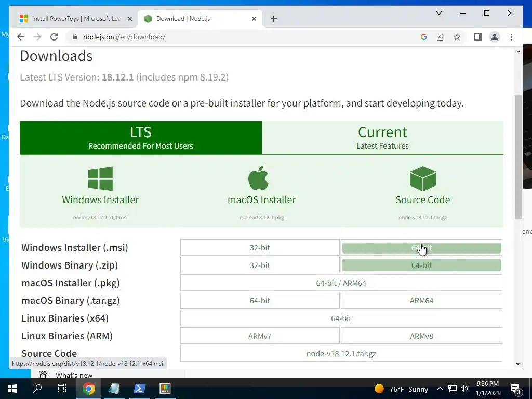Show hidden system tray icons
This screenshot has width=532, height=399.
440,389
